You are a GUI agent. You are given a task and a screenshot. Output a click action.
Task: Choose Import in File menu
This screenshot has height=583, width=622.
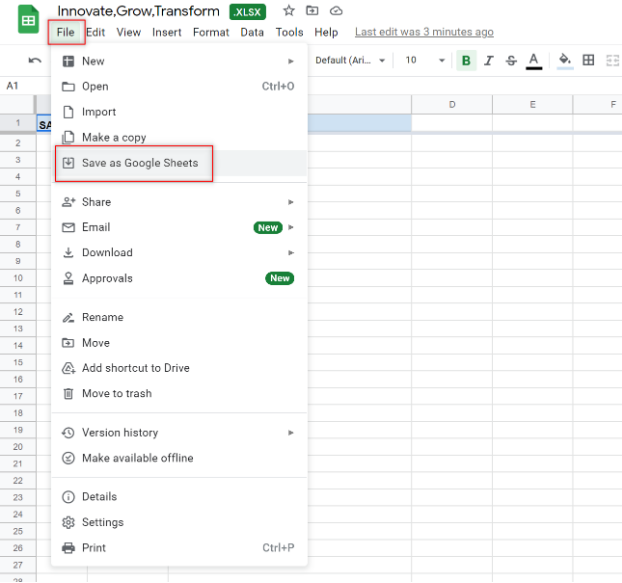point(179,112)
